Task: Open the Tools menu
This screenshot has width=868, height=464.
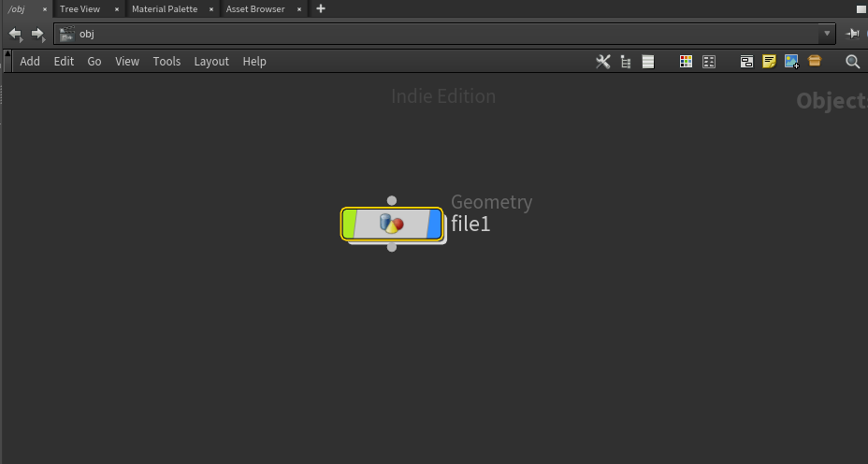Action: coord(166,62)
